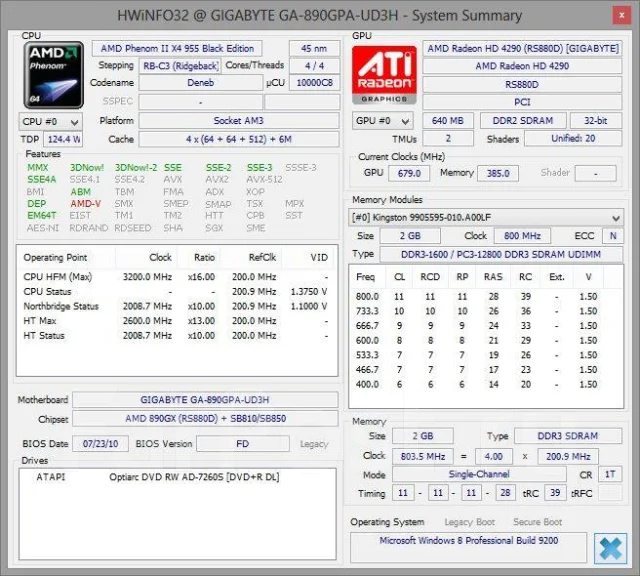Open the CPU #0 selector dropdown
The image size is (640, 576).
point(51,122)
